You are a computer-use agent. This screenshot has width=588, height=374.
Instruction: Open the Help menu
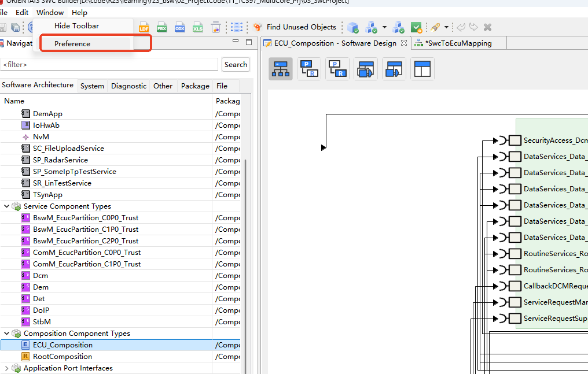79,12
